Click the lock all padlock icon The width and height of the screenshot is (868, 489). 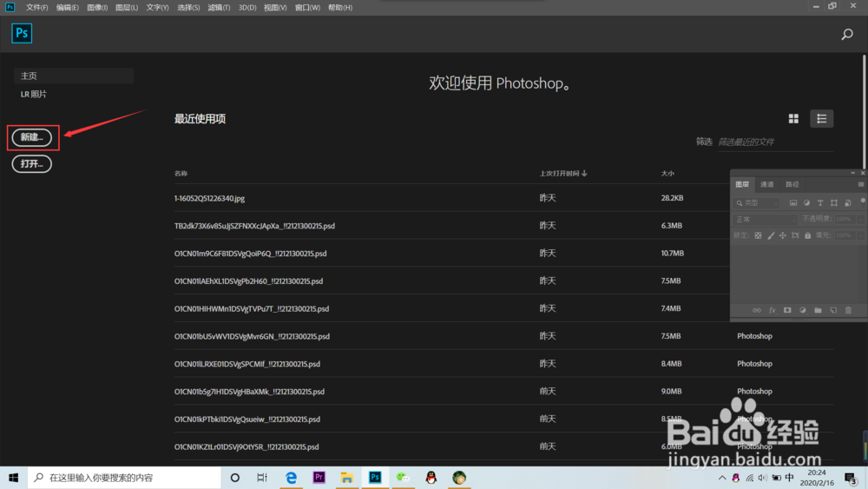pos(807,236)
